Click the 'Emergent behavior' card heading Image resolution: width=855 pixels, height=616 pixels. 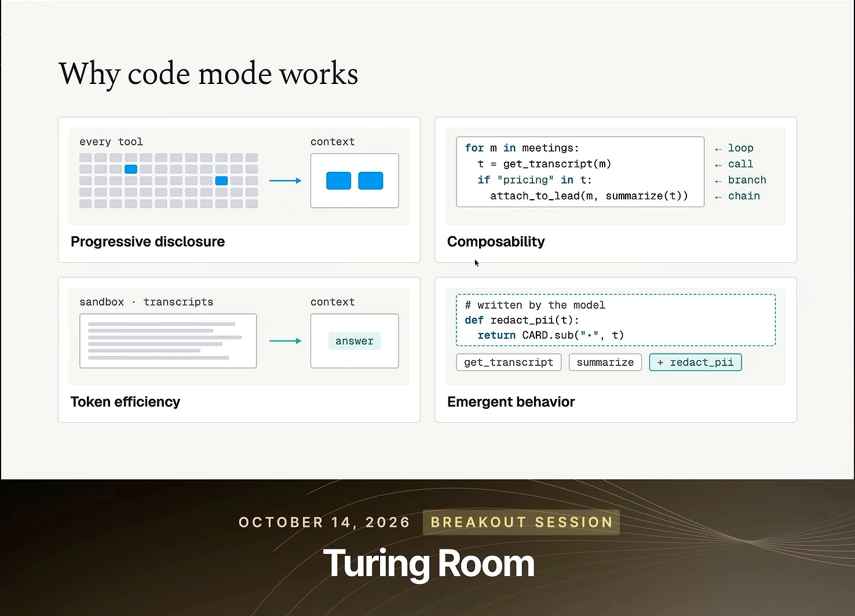[x=511, y=402]
